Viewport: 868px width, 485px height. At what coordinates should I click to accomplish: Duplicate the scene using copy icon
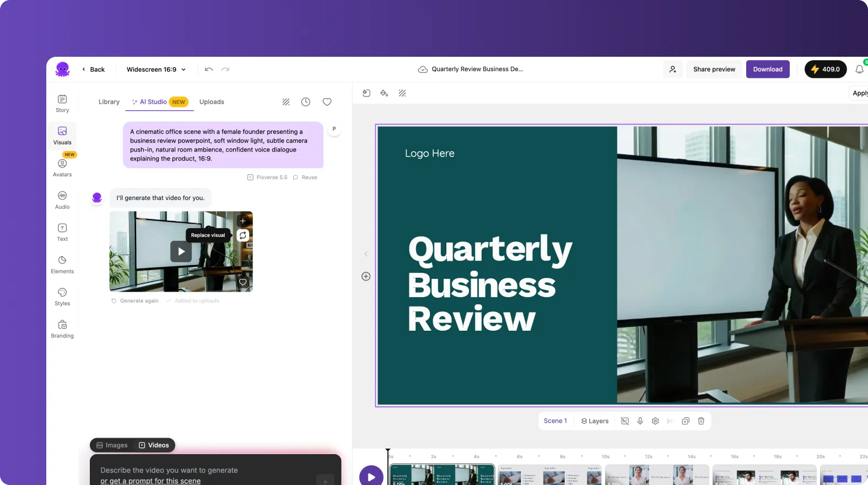tap(686, 421)
